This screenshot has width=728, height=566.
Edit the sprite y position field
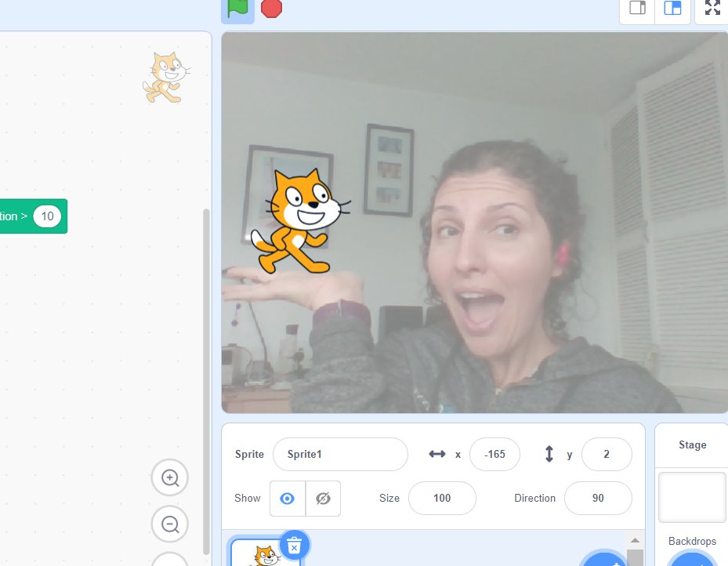point(607,454)
